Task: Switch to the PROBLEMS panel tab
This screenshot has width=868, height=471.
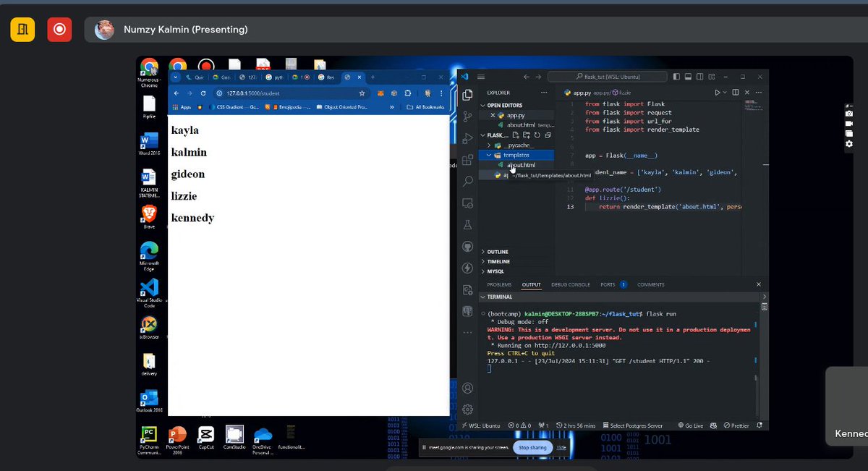Action: click(x=499, y=284)
